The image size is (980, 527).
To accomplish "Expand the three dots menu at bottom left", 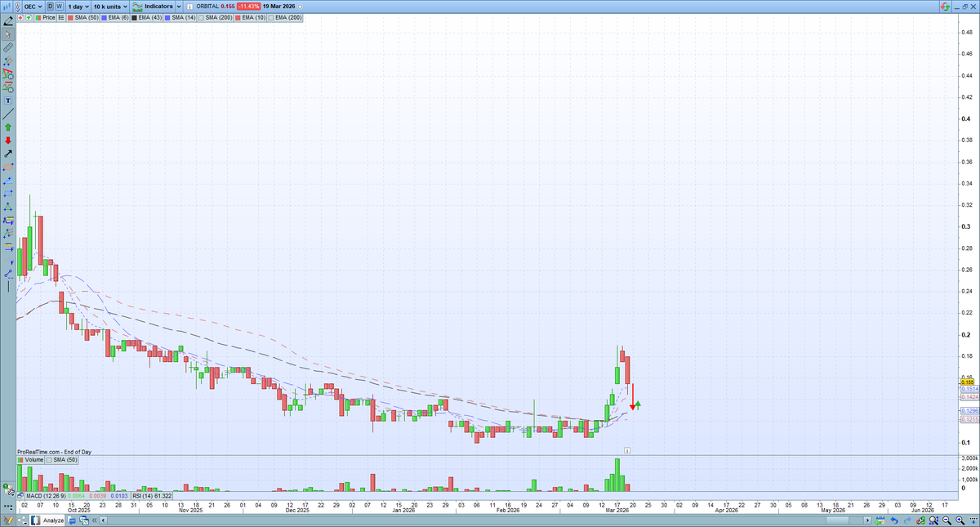I will 8,507.
